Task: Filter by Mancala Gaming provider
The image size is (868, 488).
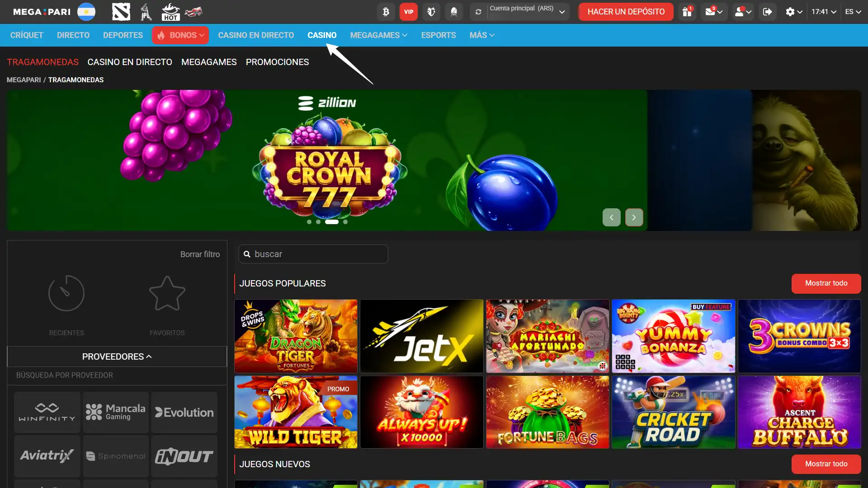Action: (x=116, y=412)
